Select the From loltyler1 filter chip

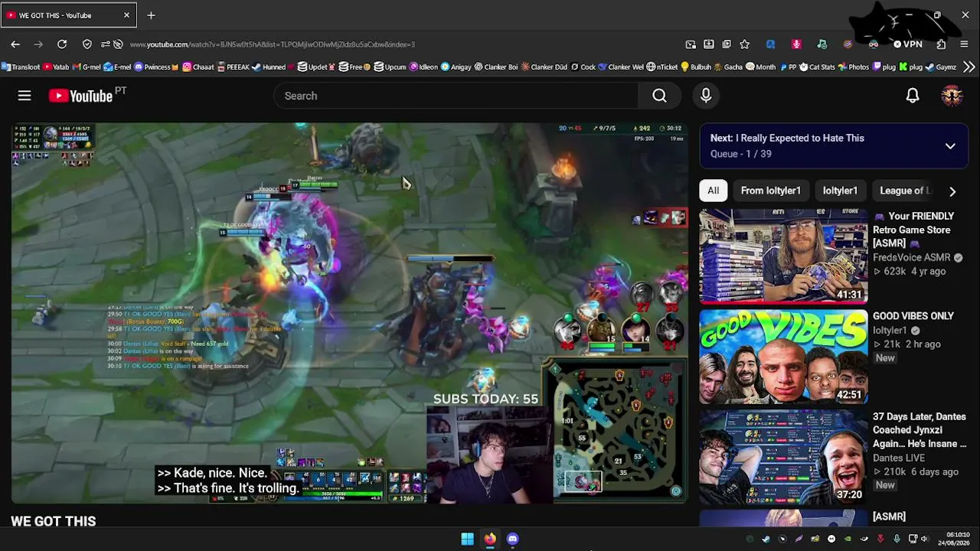771,191
